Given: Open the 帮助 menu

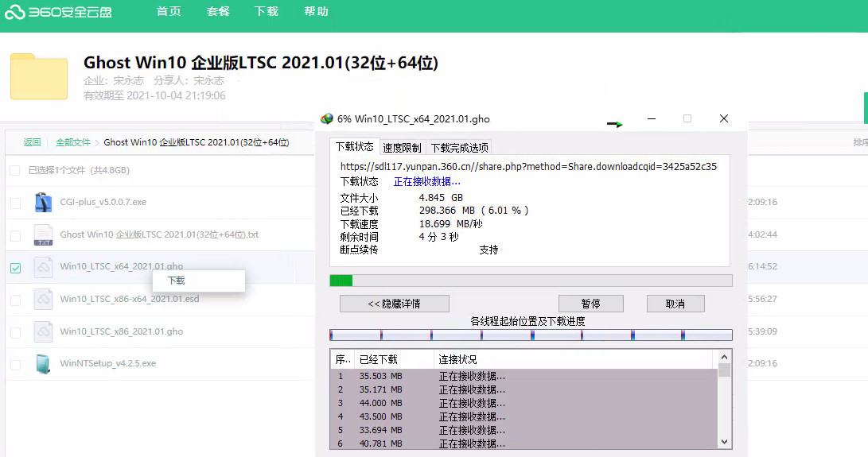Looking at the screenshot, I should (316, 11).
